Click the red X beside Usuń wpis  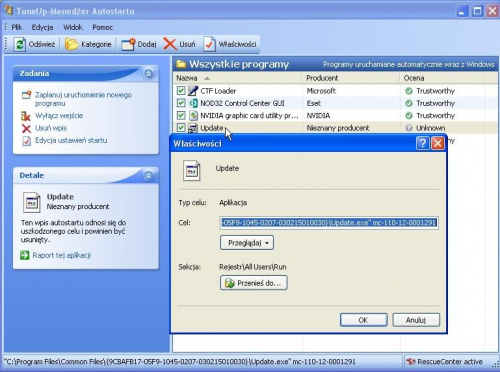pos(26,128)
